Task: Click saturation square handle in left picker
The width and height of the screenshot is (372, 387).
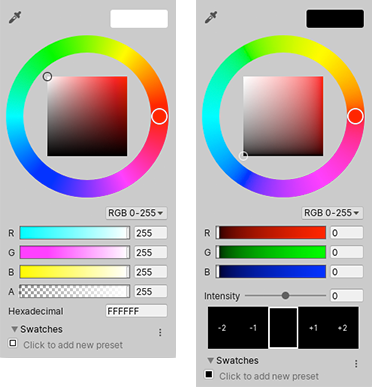Action: tap(47, 77)
